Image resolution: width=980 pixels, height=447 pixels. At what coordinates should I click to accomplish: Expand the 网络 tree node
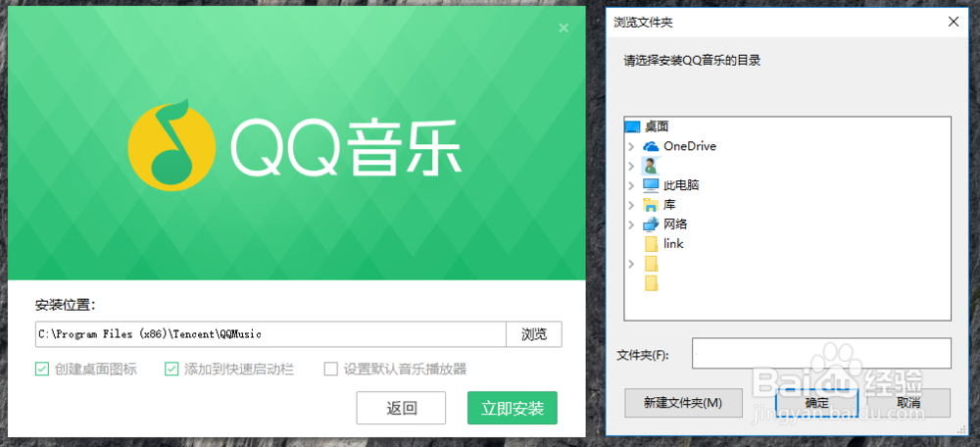[631, 223]
